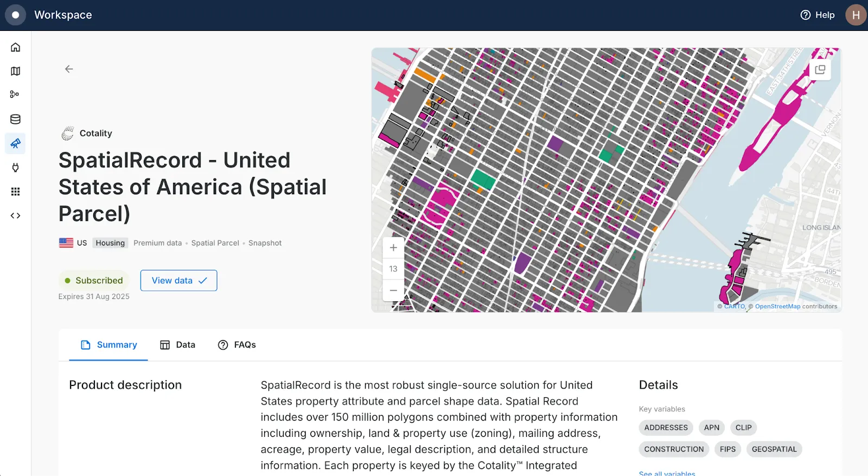Open the Connections plug icon
The height and width of the screenshot is (476, 868).
point(15,167)
